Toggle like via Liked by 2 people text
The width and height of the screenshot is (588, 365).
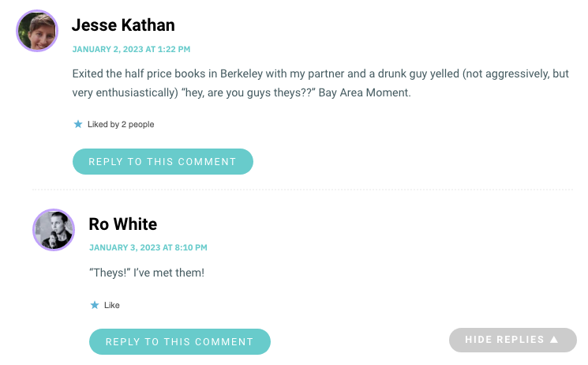coord(121,124)
